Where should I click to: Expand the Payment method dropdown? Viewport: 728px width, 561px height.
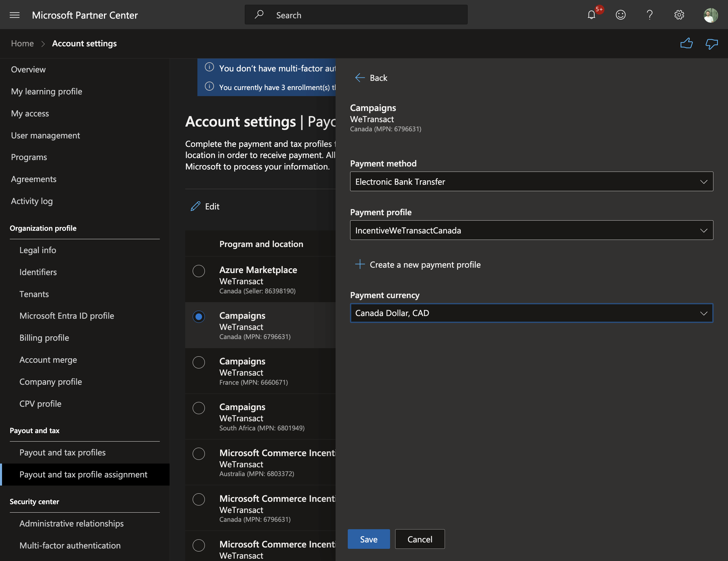click(532, 181)
